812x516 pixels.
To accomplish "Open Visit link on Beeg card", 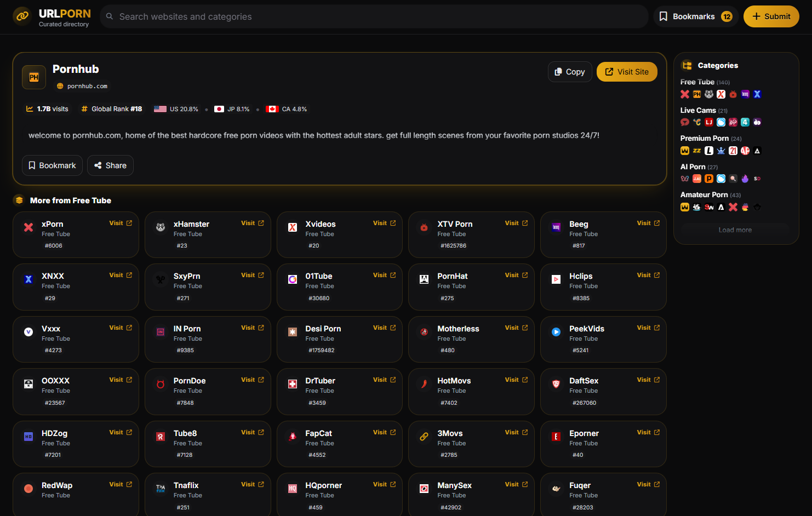I will [x=648, y=223].
